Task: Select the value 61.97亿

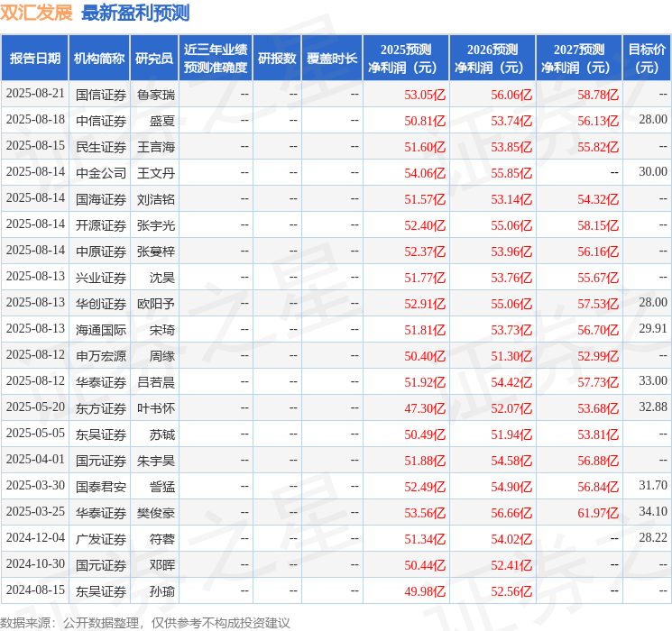Action: click(x=598, y=513)
